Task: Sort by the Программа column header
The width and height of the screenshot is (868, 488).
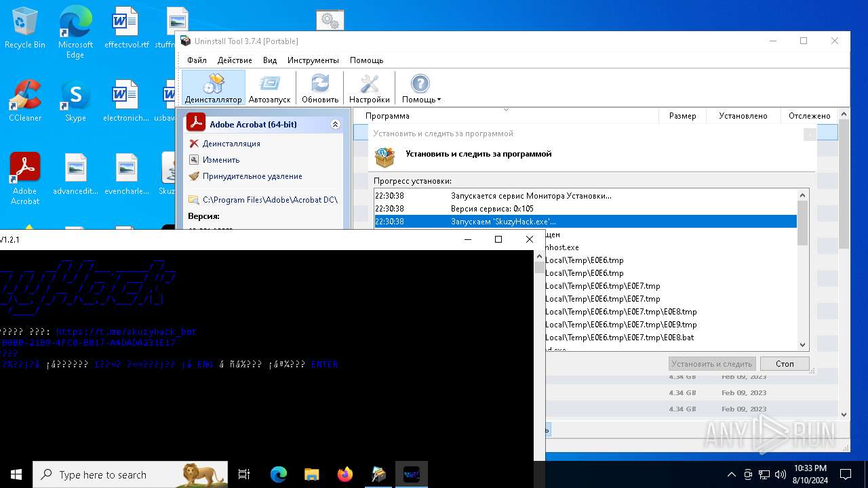Action: tap(506, 116)
